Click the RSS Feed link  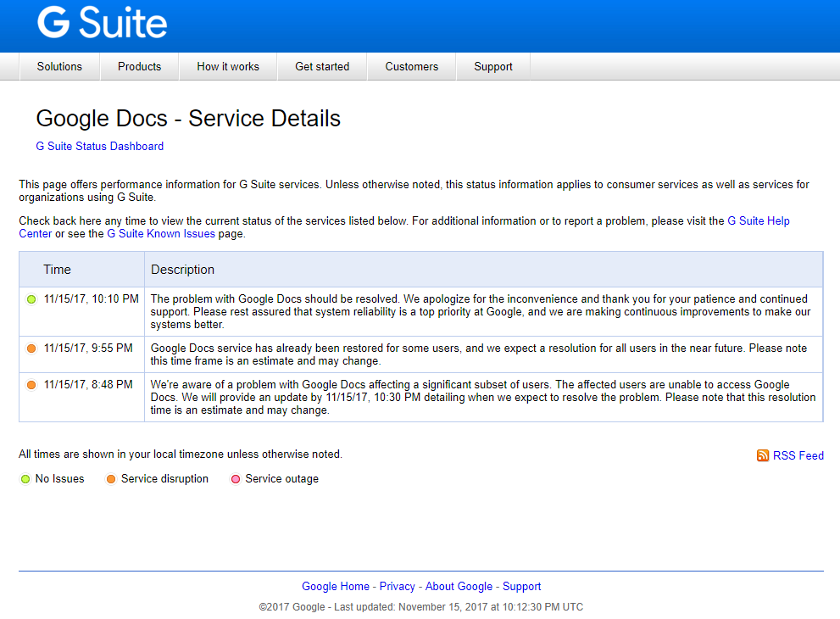[x=798, y=455]
